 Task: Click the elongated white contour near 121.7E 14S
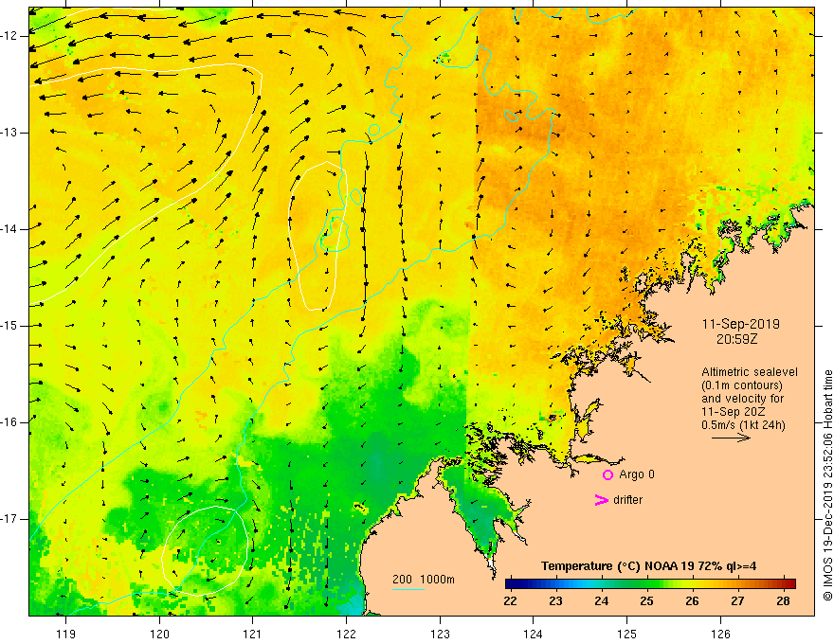[318, 236]
